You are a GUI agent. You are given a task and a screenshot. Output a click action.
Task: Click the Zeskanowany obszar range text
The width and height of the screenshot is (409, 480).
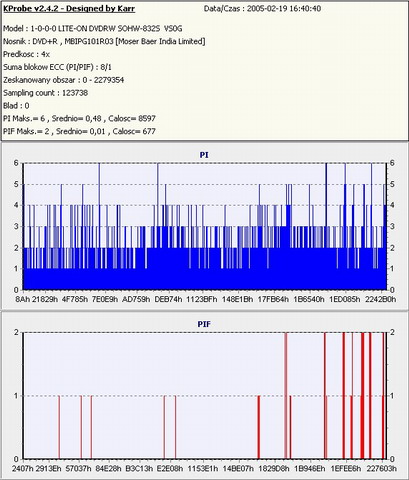[63, 80]
